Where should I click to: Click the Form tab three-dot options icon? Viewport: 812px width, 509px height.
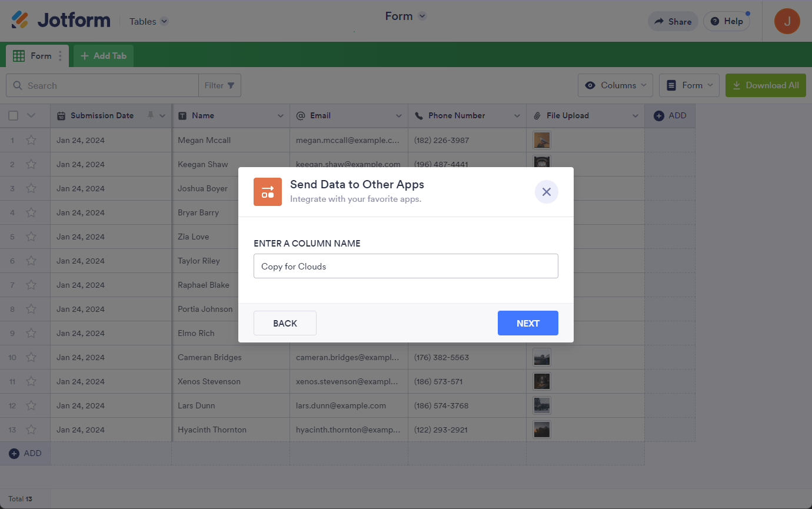click(x=60, y=56)
